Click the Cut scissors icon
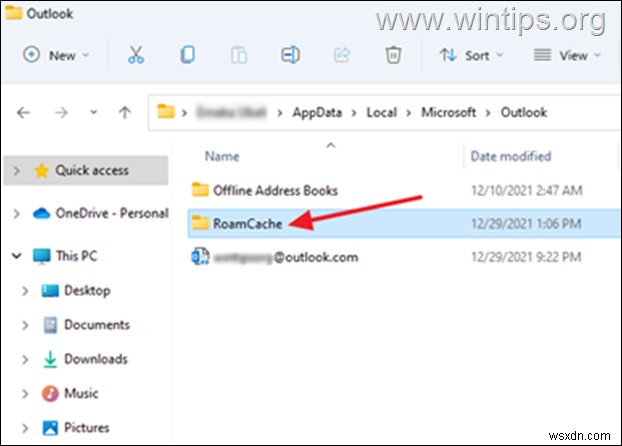 (x=136, y=55)
